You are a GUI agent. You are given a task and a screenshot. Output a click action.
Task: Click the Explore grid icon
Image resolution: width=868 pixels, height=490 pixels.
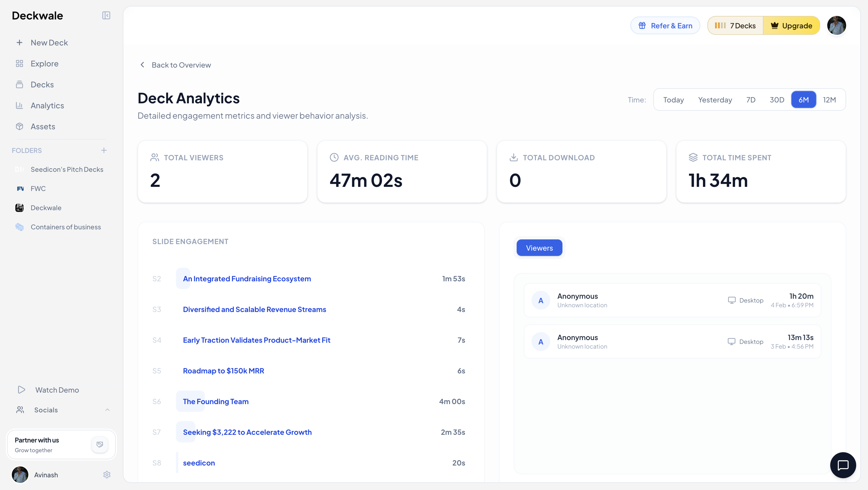point(19,63)
